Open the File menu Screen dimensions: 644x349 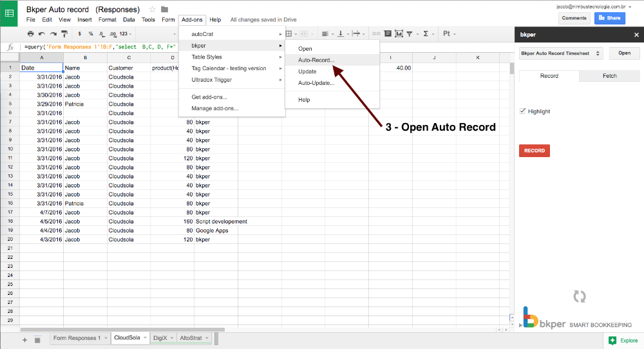31,20
